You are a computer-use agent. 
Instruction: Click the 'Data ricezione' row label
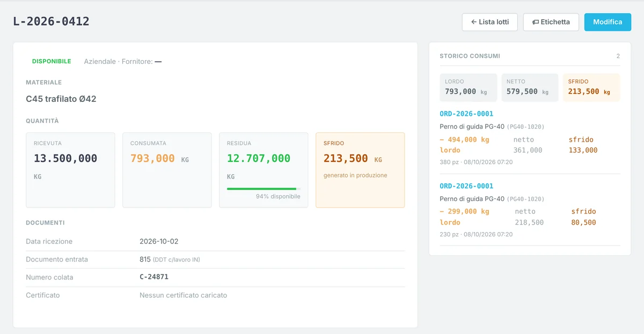tap(49, 242)
